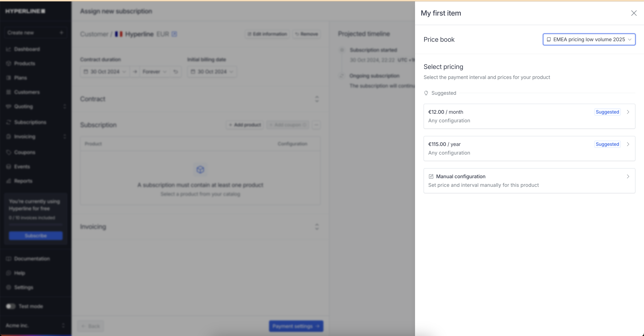Image resolution: width=644 pixels, height=336 pixels.
Task: Go to Subscriptions in the sidebar
Action: 30,122
